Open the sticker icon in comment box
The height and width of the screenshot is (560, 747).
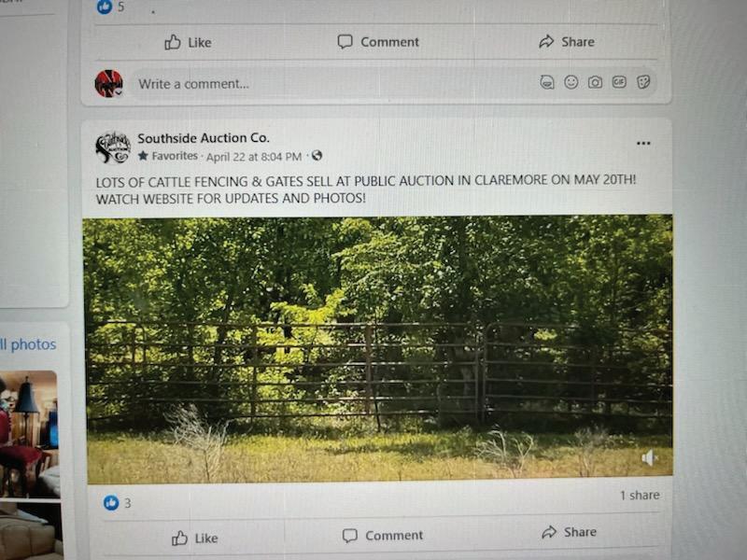coord(643,82)
